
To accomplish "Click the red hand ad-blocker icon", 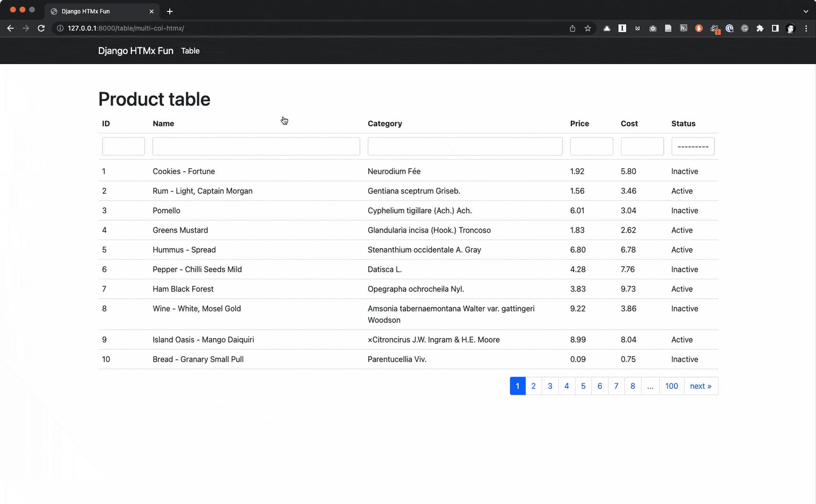I will (698, 28).
